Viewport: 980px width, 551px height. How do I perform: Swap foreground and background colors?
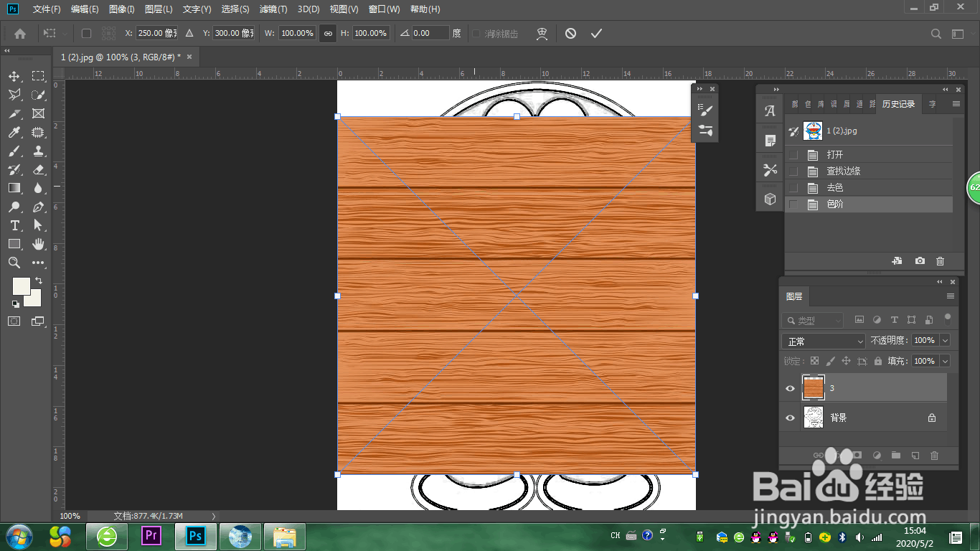click(38, 281)
